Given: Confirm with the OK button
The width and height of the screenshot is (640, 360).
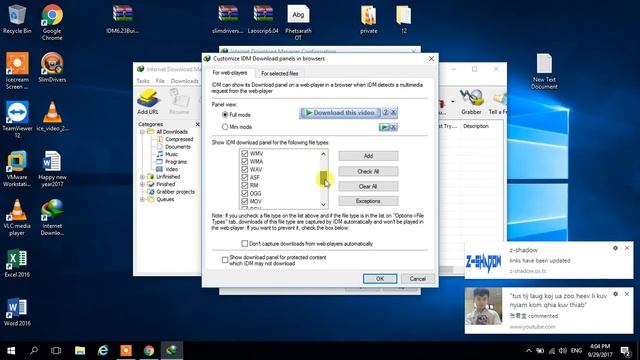Looking at the screenshot, I should click(380, 279).
